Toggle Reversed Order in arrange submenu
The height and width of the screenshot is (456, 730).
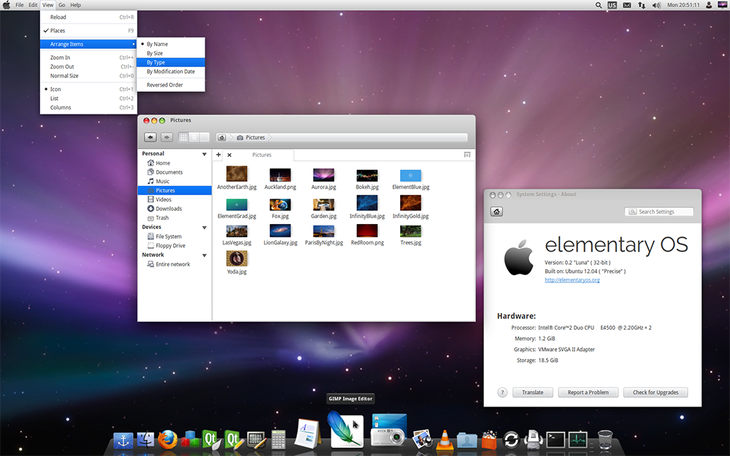tap(171, 85)
